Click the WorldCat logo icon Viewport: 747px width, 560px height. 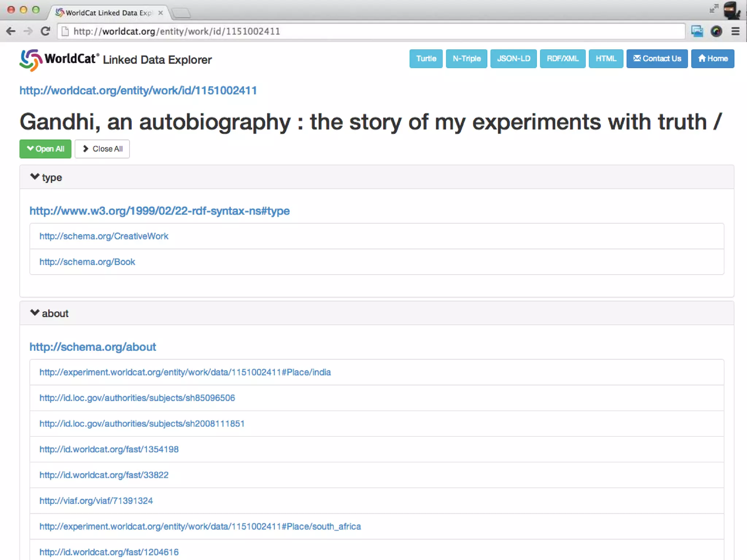click(x=31, y=60)
